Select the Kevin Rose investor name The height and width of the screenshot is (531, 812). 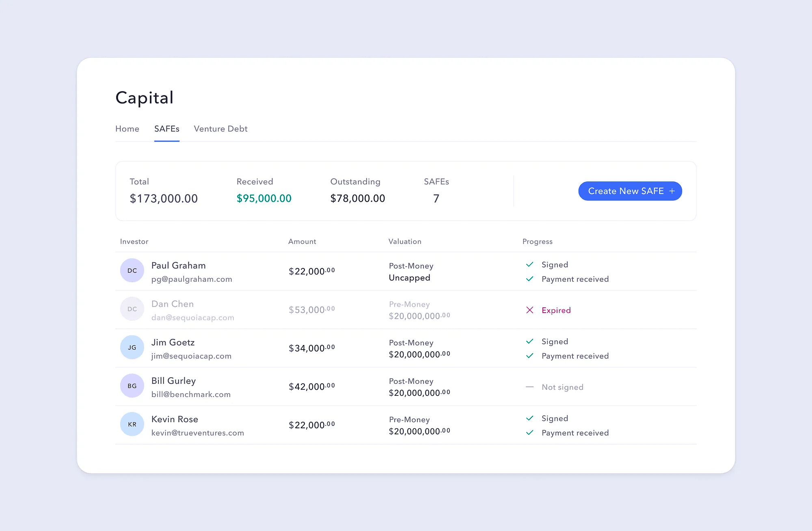[x=175, y=419]
